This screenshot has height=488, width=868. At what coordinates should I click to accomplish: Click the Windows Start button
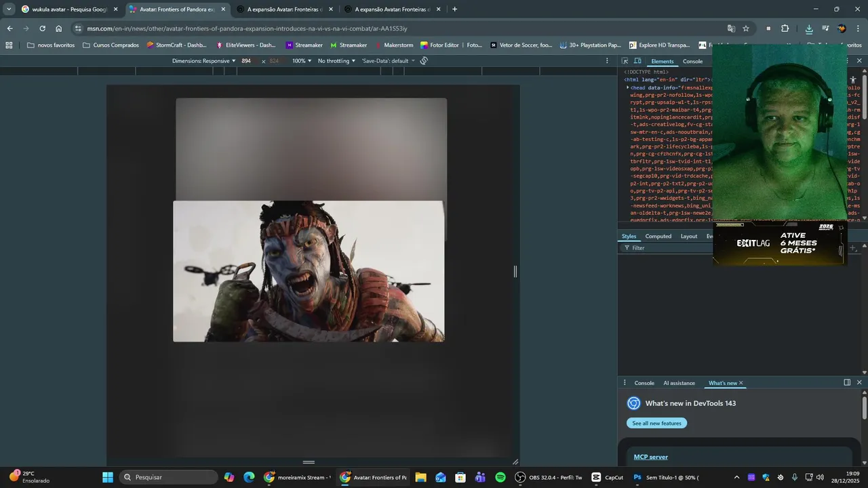click(x=108, y=477)
